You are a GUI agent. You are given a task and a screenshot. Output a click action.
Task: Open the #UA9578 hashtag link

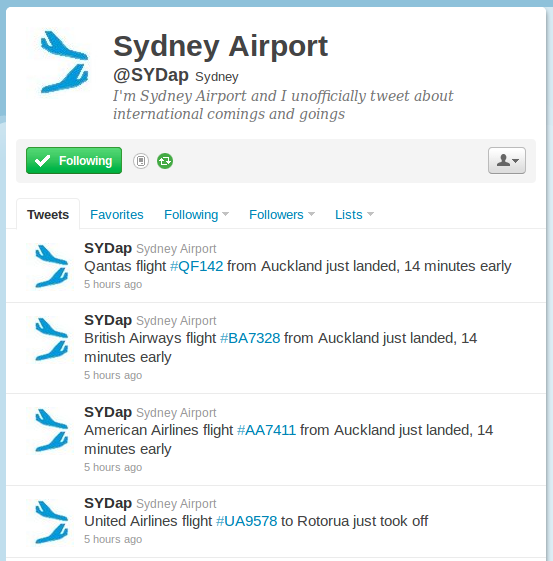pos(247,521)
